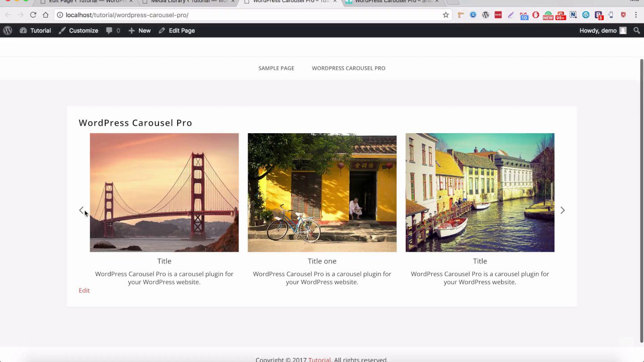Click the page vertical scrollbar thumb
The image size is (644, 362).
coord(641,200)
